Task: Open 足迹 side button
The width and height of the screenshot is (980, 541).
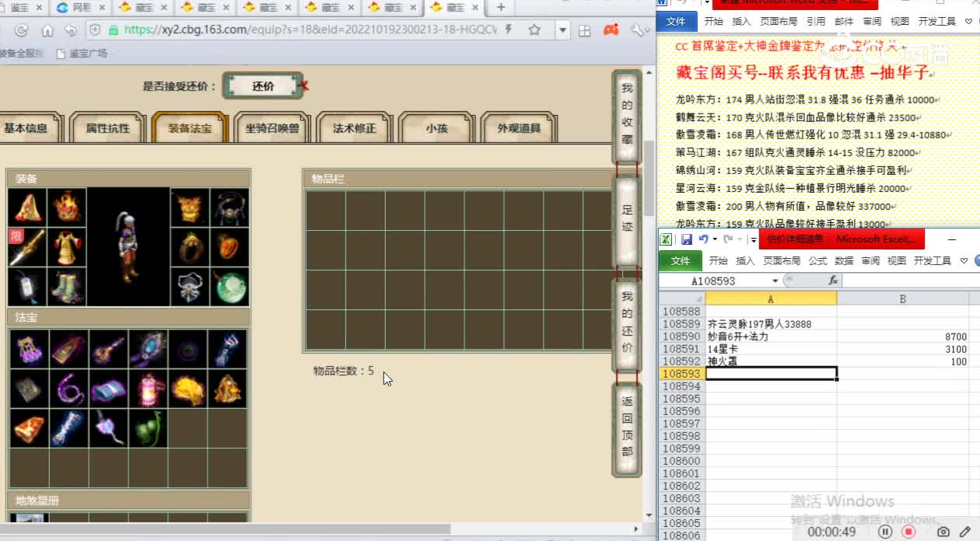Action: click(627, 221)
